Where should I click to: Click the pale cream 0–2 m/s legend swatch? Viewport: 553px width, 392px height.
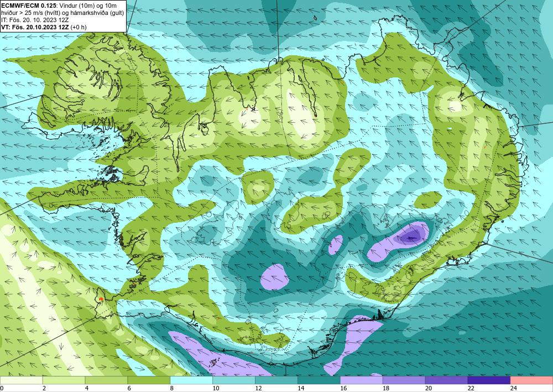click(x=21, y=380)
